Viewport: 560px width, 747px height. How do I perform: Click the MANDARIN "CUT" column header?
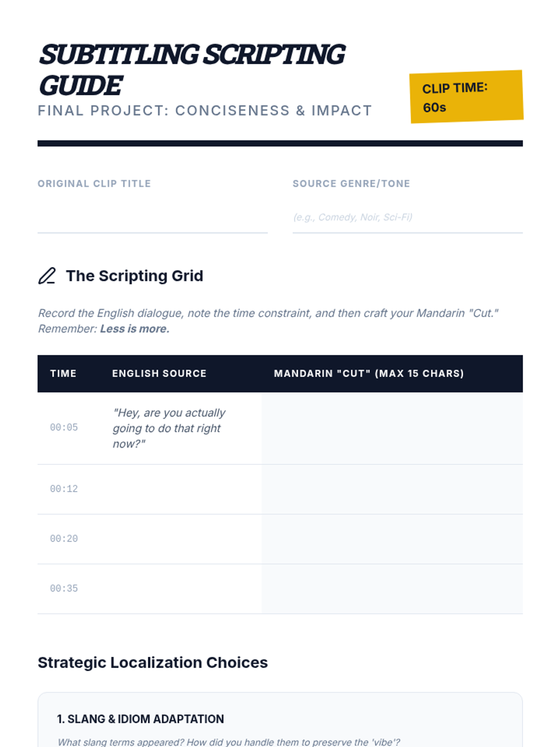coord(369,373)
